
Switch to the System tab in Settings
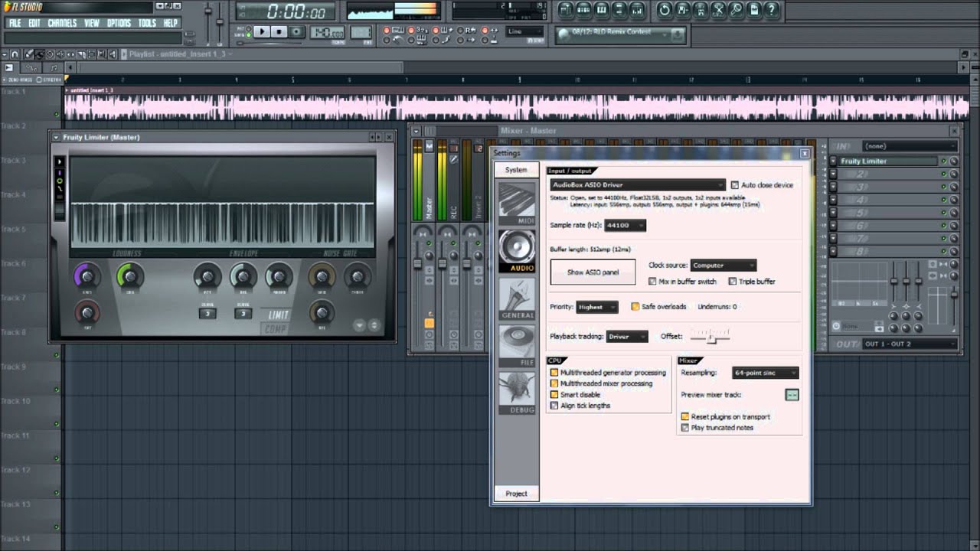pyautogui.click(x=516, y=170)
